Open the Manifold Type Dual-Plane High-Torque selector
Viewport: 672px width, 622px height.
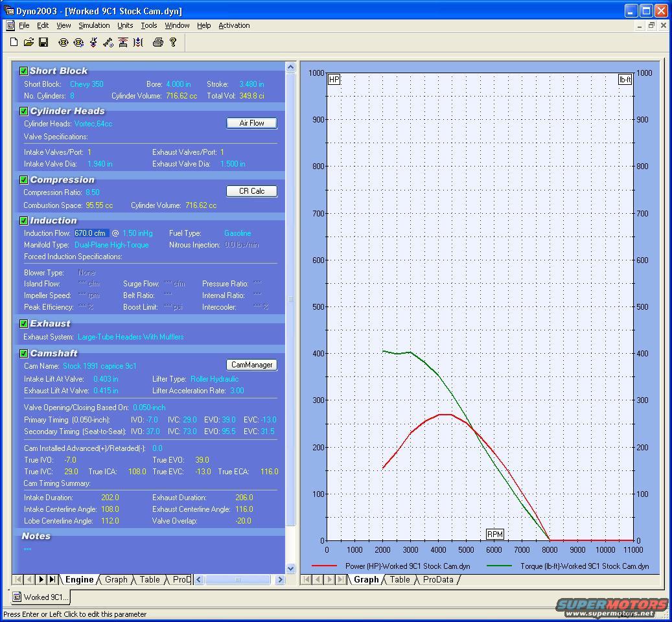click(x=111, y=245)
